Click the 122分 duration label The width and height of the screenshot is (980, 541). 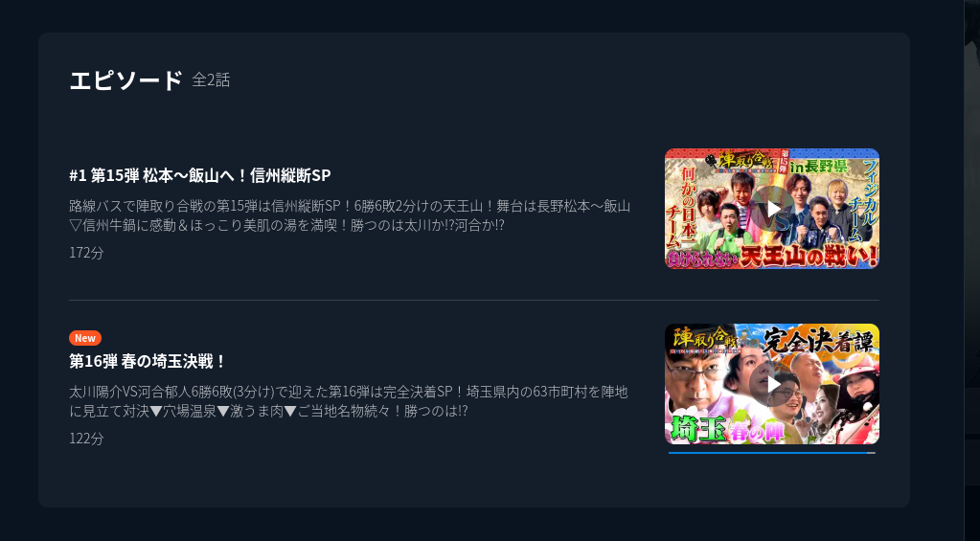tap(86, 439)
